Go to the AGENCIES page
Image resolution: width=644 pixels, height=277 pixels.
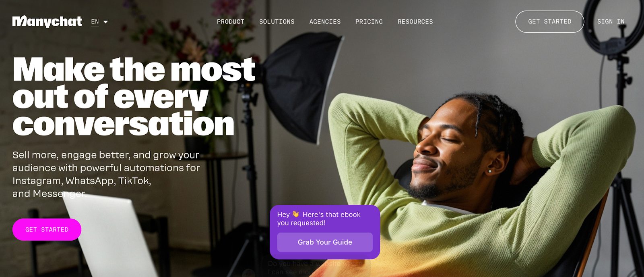click(325, 22)
